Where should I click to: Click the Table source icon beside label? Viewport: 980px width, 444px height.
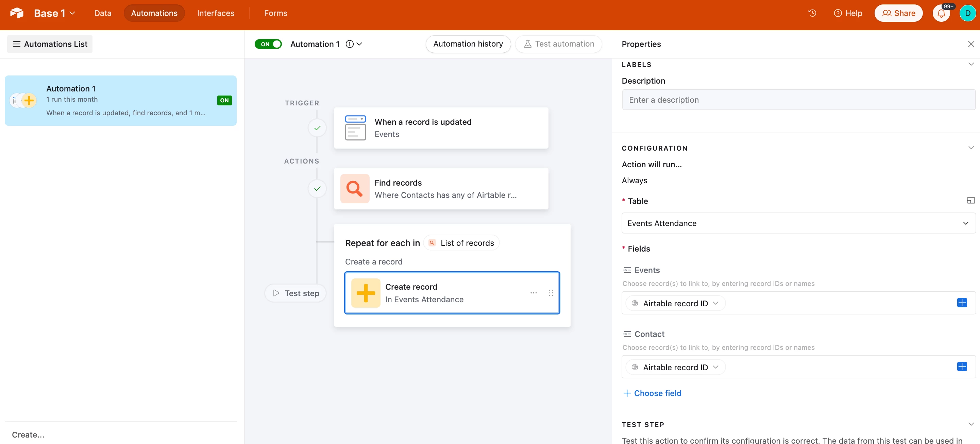[x=970, y=201]
